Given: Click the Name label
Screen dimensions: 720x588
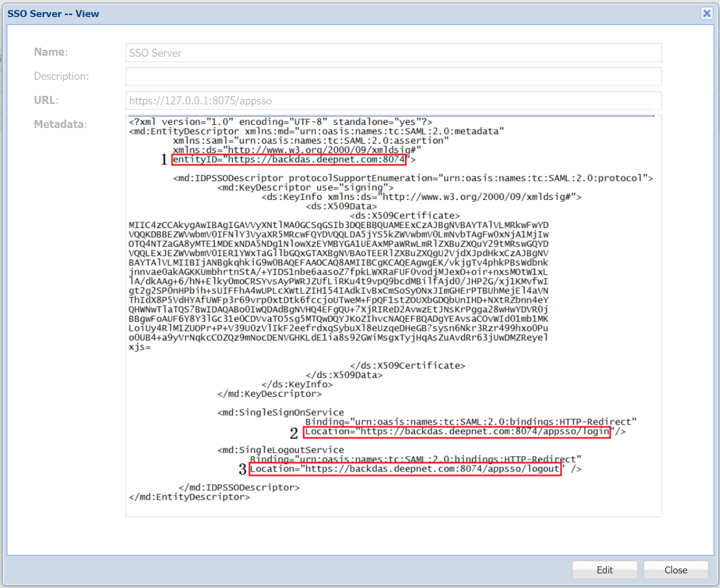Looking at the screenshot, I should click(x=51, y=52).
